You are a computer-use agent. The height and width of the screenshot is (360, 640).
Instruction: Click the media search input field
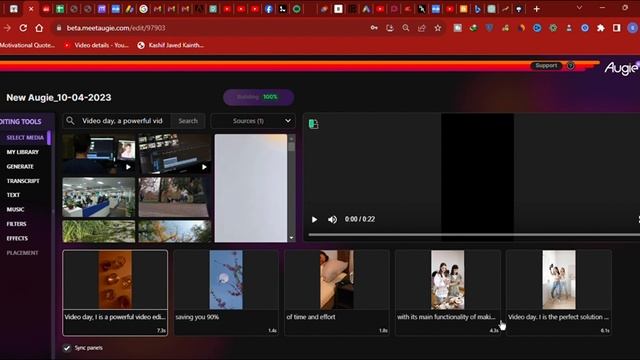(x=122, y=121)
